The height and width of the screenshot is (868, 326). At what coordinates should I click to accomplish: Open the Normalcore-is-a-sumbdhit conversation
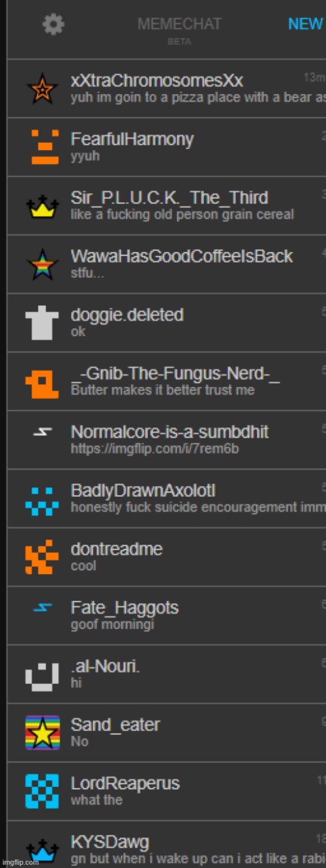click(166, 440)
